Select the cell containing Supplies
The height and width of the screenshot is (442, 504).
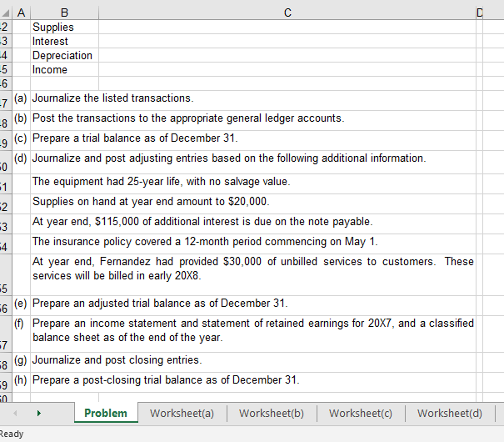click(x=64, y=27)
